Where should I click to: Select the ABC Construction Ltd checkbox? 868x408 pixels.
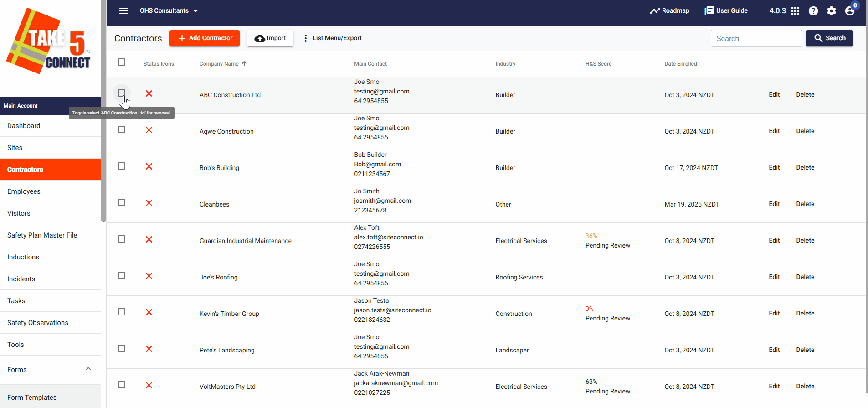tap(122, 93)
